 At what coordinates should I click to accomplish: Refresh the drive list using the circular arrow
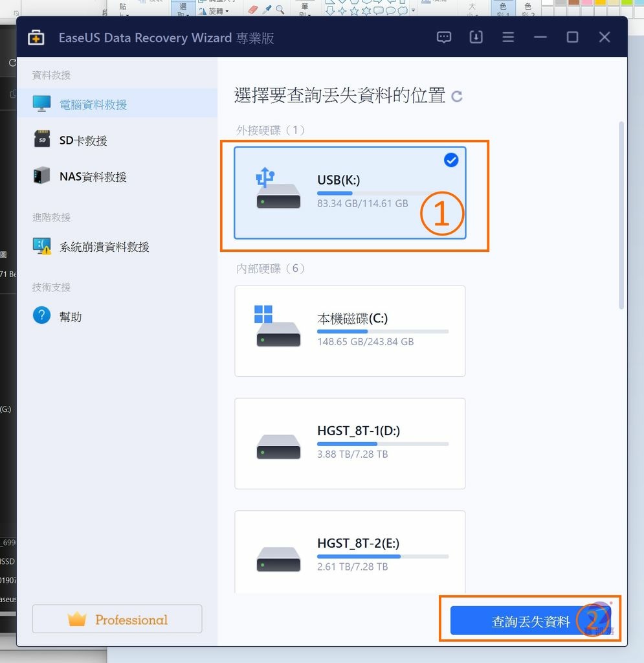pos(457,96)
